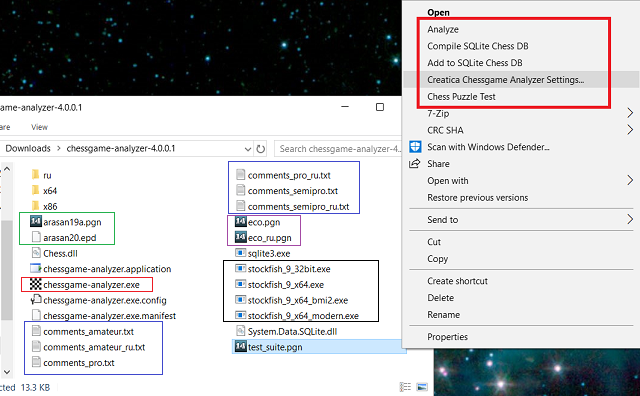The height and width of the screenshot is (396, 640).
Task: Choose Create shortcut entry
Action: point(457,281)
